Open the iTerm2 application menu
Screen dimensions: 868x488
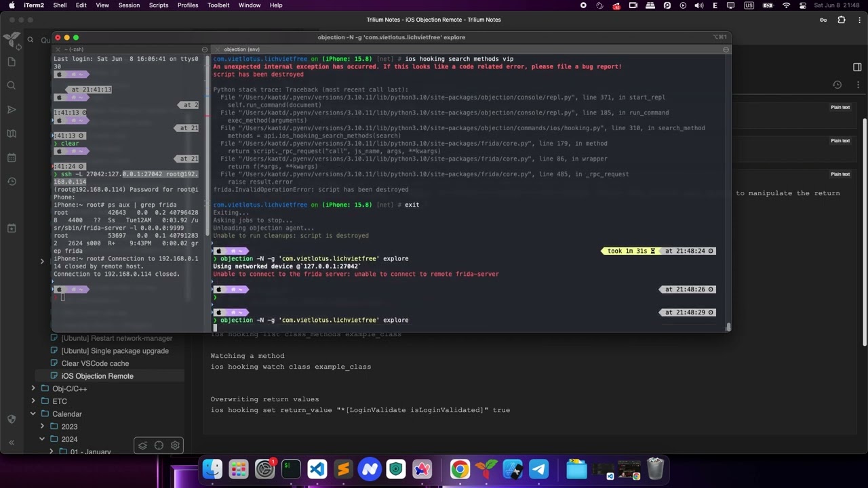(x=33, y=5)
